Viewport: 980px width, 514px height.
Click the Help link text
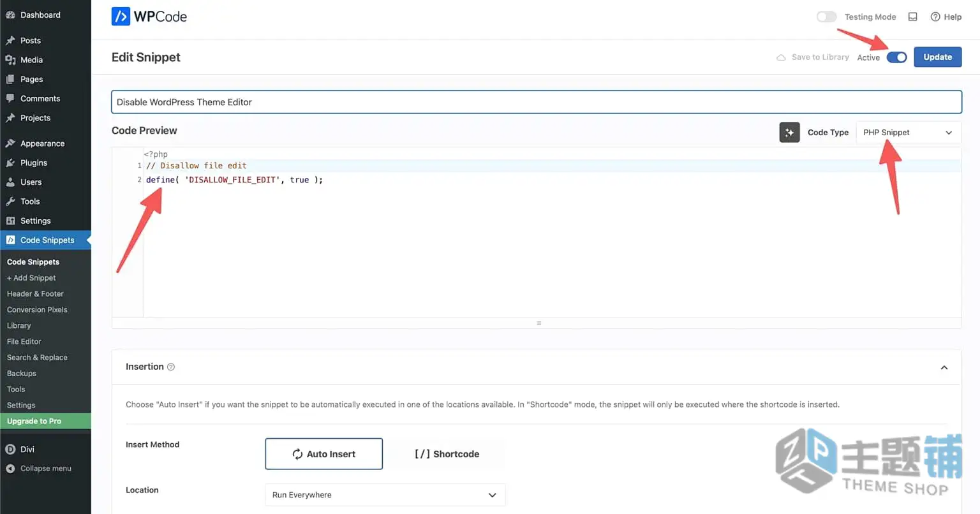coord(953,17)
